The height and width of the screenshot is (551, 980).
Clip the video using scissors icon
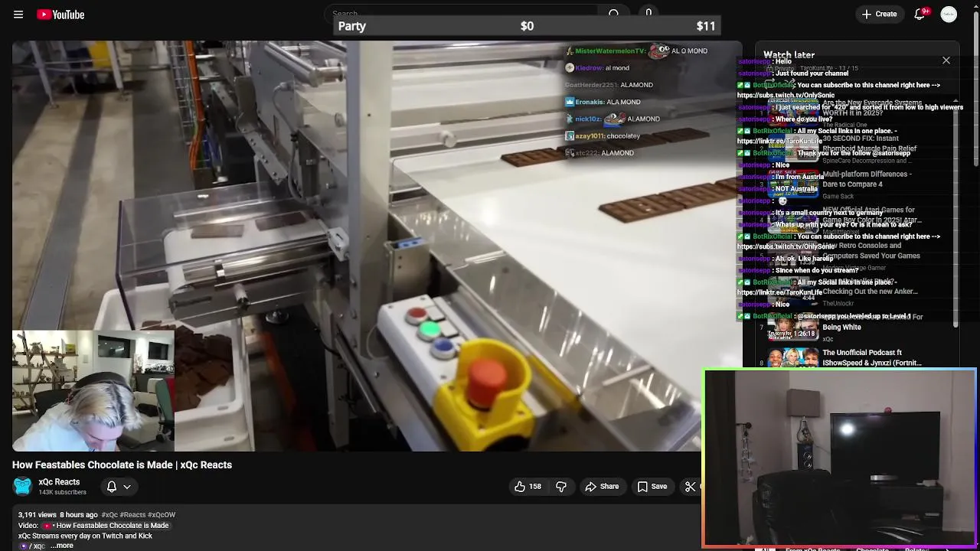click(x=690, y=487)
